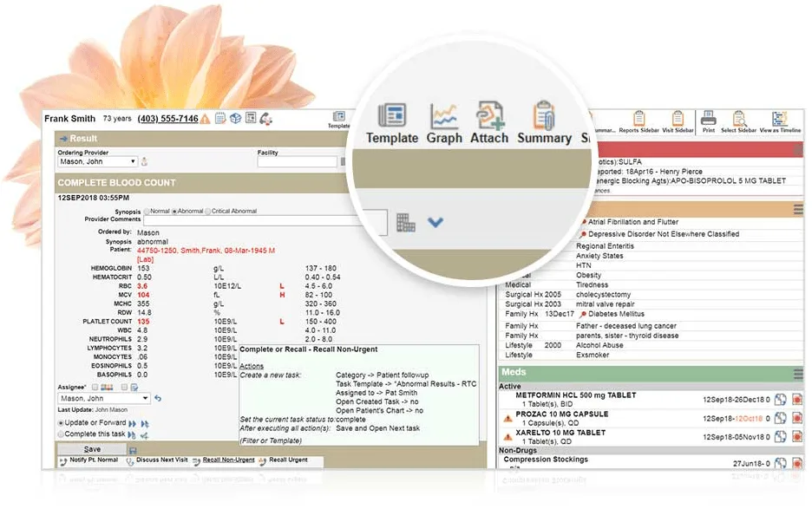The width and height of the screenshot is (812, 522).
Task: Open the Active medications section header
Action: point(508,386)
